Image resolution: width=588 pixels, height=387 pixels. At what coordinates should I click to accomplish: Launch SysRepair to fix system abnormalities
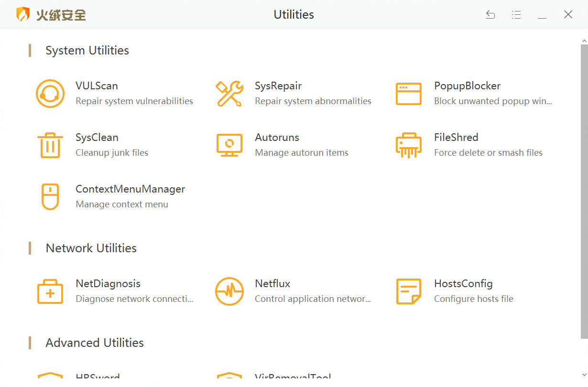click(x=229, y=93)
